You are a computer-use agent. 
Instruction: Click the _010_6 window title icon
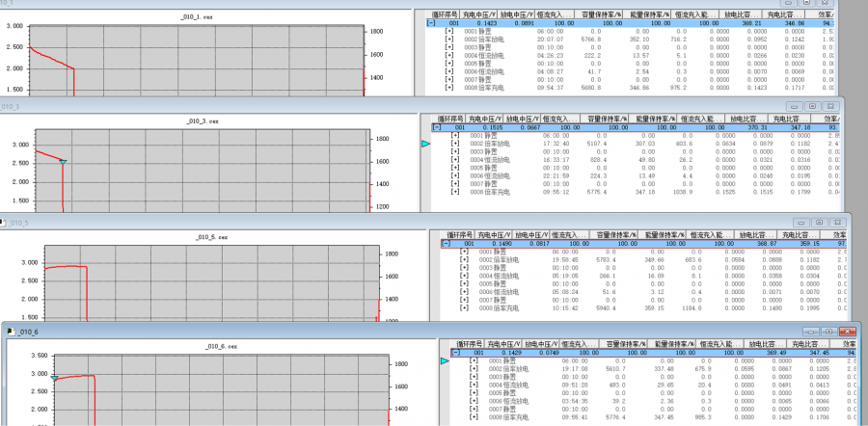(10, 331)
